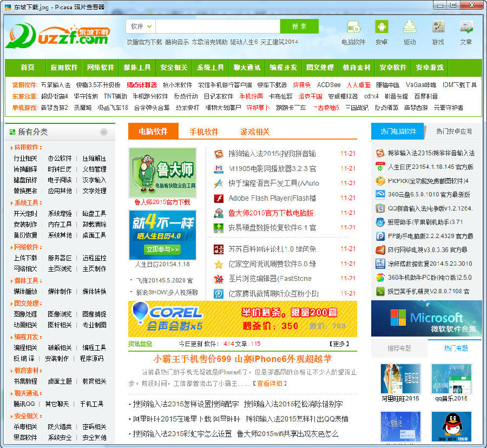
Task: Click the 磁盘工具 category link
Action: [94, 214]
